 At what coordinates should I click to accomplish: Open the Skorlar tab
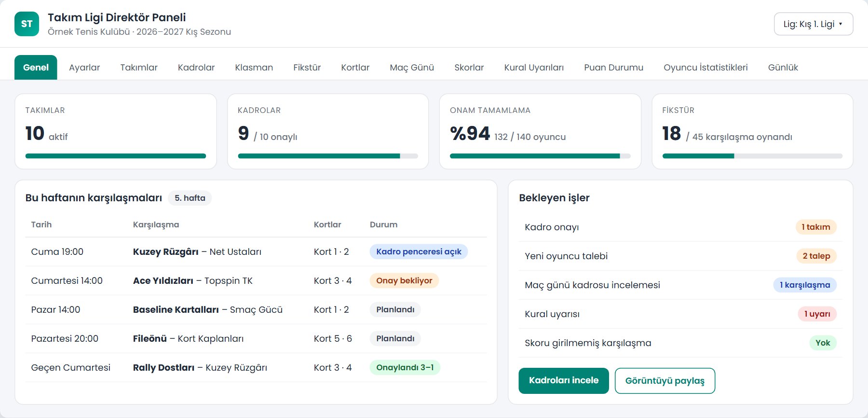point(469,68)
